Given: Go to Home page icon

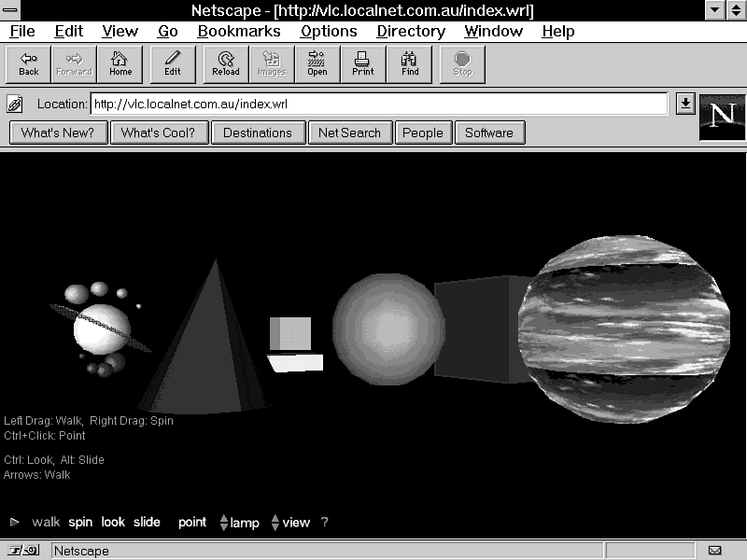Looking at the screenshot, I should coord(120,63).
